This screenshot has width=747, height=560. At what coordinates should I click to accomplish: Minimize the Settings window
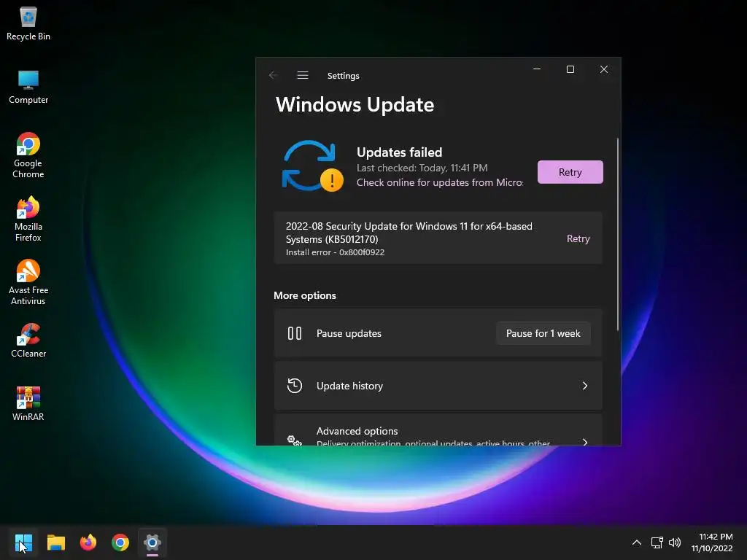tap(537, 69)
